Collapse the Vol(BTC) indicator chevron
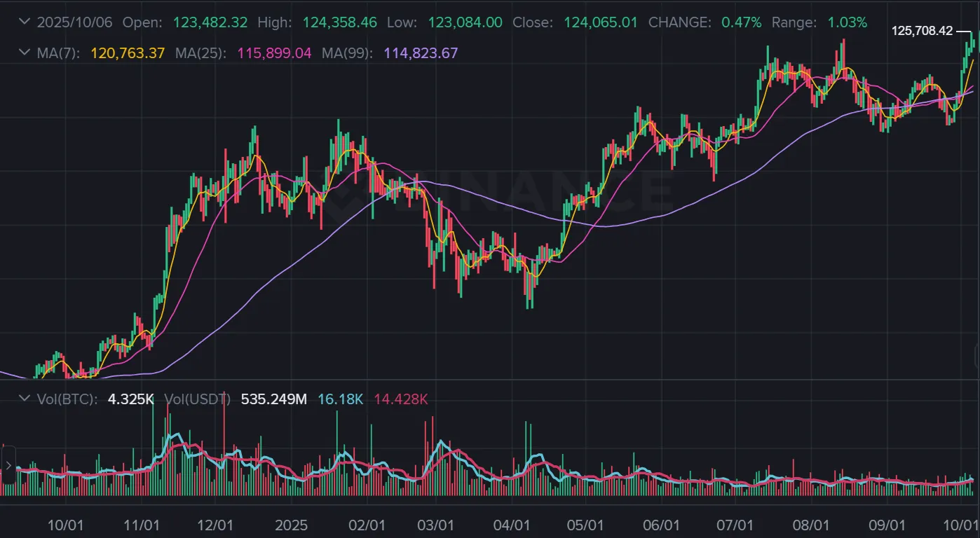The image size is (980, 538). [x=25, y=399]
